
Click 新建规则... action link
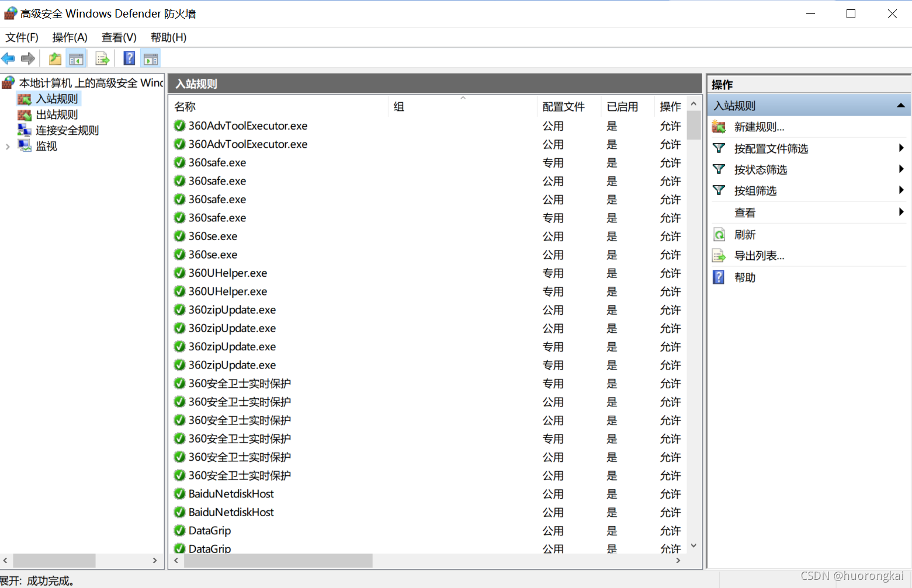click(x=759, y=127)
